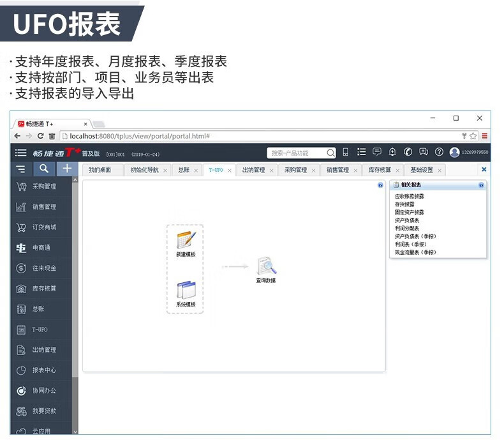Switch to the 总账 tab
504x440 pixels.
click(x=184, y=170)
